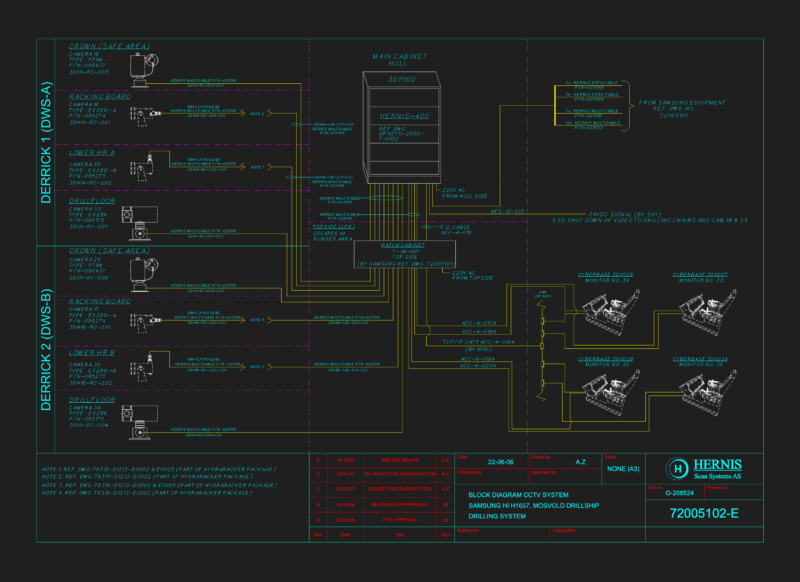Click 'CROWN (SAFE AREA)' heading in Derrick 1
The height and width of the screenshot is (582, 800).
click(109, 46)
